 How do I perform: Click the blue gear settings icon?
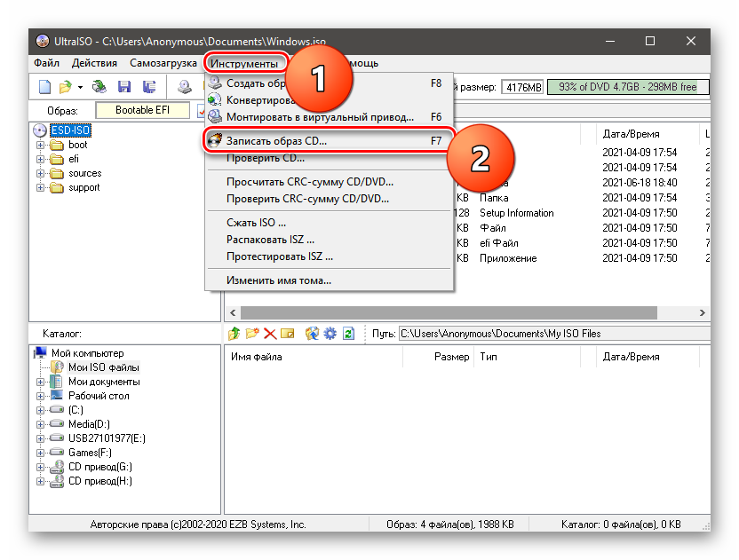tap(330, 334)
